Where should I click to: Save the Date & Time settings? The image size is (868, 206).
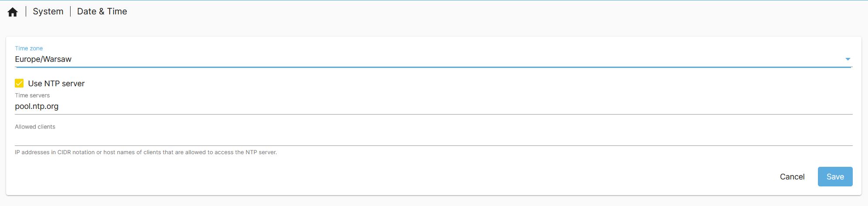point(835,176)
